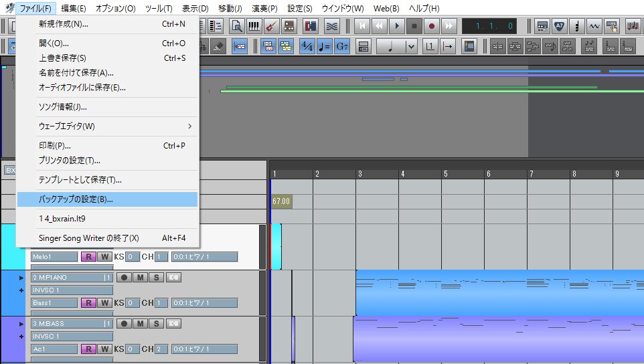
Task: Click the wavy lines toolbar icon
Action: 332,26
